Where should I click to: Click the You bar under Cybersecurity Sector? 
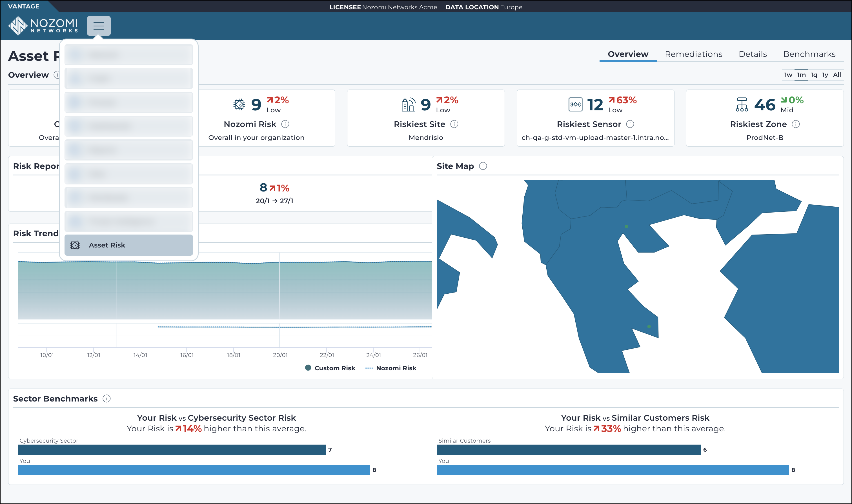pyautogui.click(x=194, y=470)
